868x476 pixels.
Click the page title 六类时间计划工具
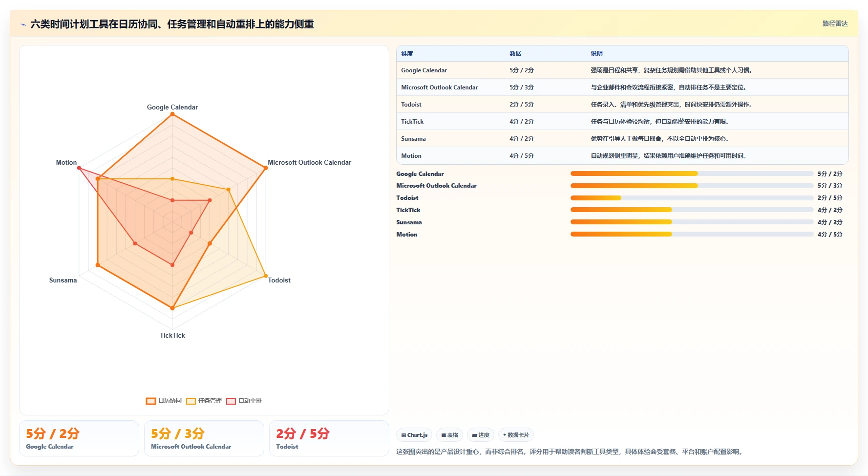point(172,24)
